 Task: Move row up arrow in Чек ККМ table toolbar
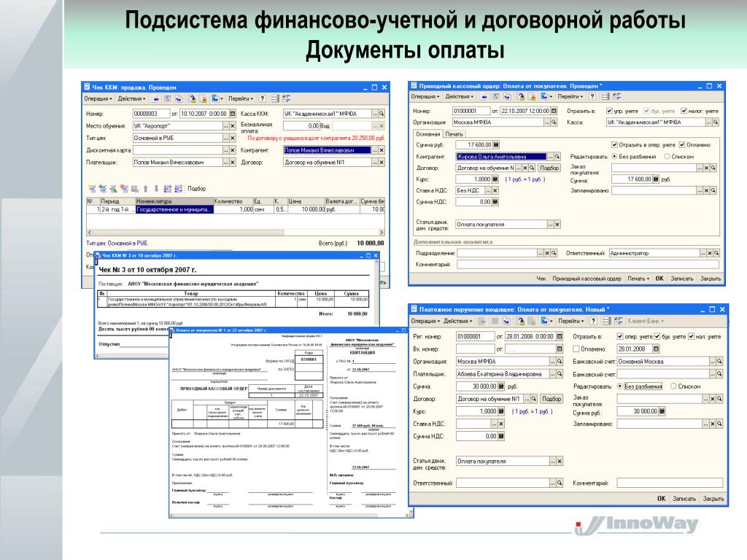146,189
